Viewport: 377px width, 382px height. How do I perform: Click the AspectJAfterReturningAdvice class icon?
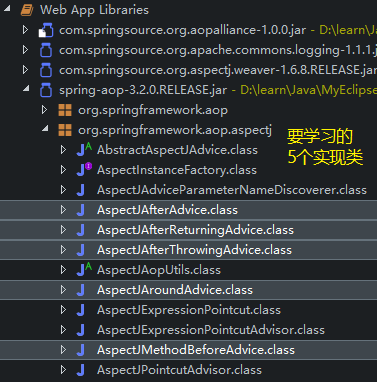coord(80,230)
